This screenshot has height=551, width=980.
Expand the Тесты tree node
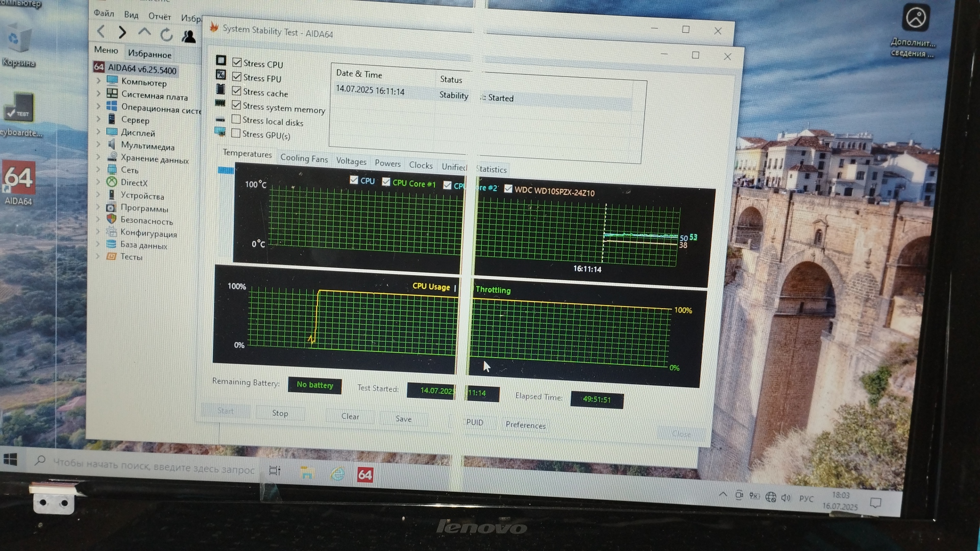click(x=98, y=256)
